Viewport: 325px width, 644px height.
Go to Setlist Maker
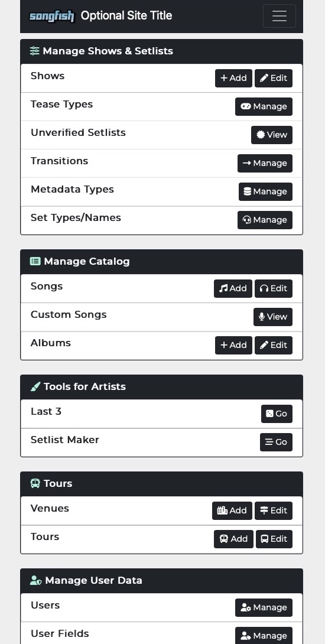276,442
